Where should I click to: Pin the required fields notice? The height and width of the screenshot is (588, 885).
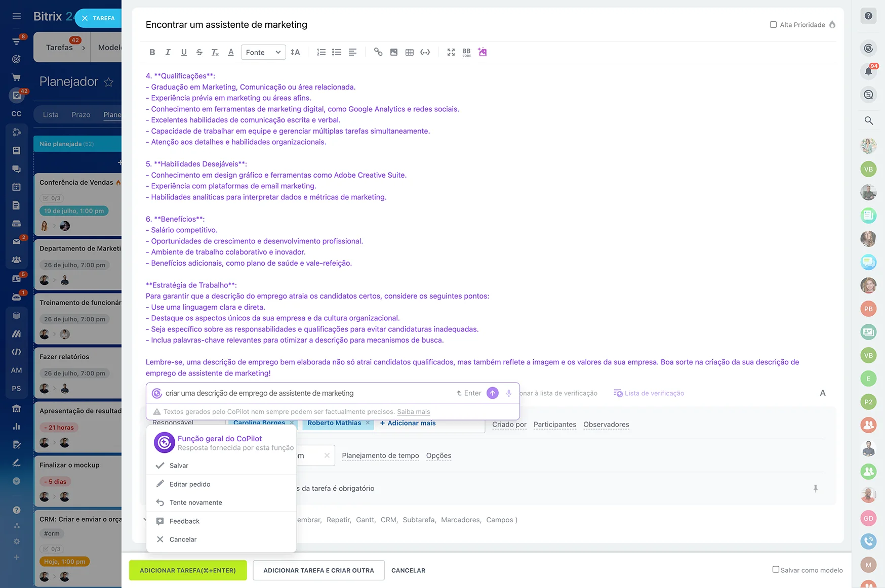point(816,488)
